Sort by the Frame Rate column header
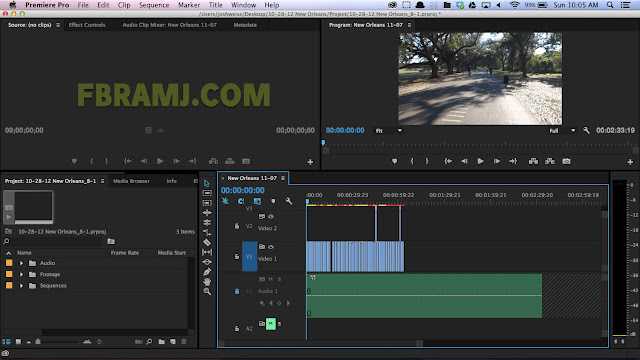The width and height of the screenshot is (640, 360). (124, 253)
